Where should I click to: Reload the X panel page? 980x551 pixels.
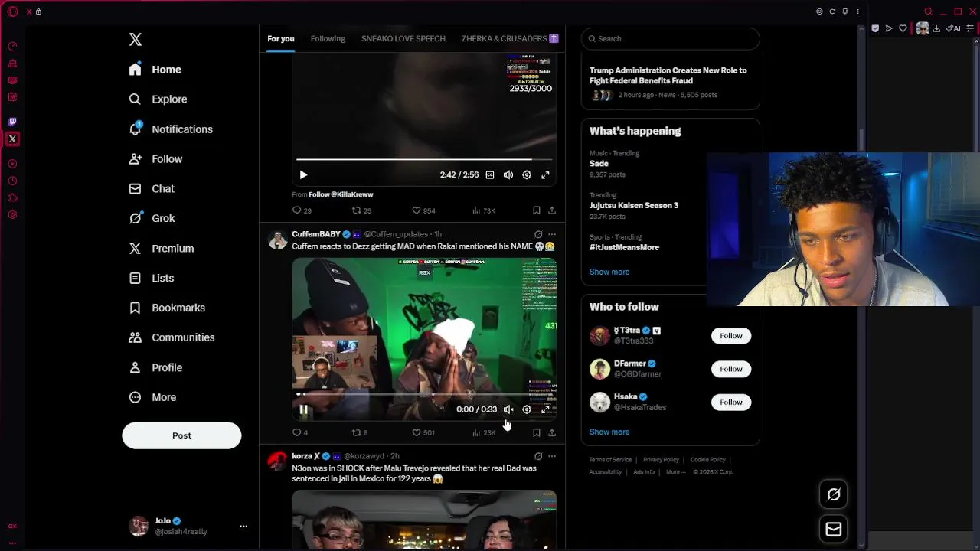tap(832, 11)
